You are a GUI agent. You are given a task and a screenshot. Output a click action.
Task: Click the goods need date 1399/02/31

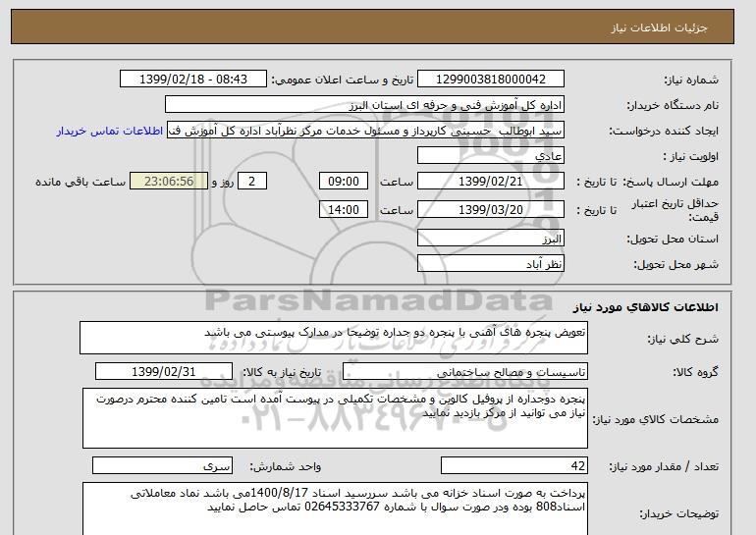[164, 372]
